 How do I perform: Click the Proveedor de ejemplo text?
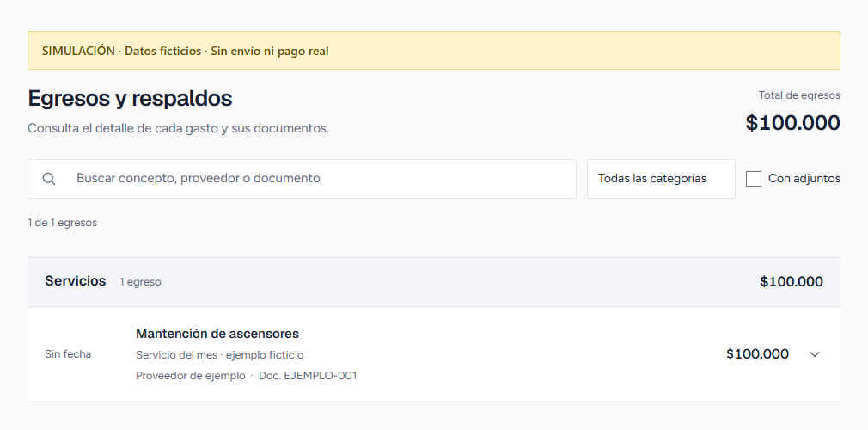click(x=191, y=376)
